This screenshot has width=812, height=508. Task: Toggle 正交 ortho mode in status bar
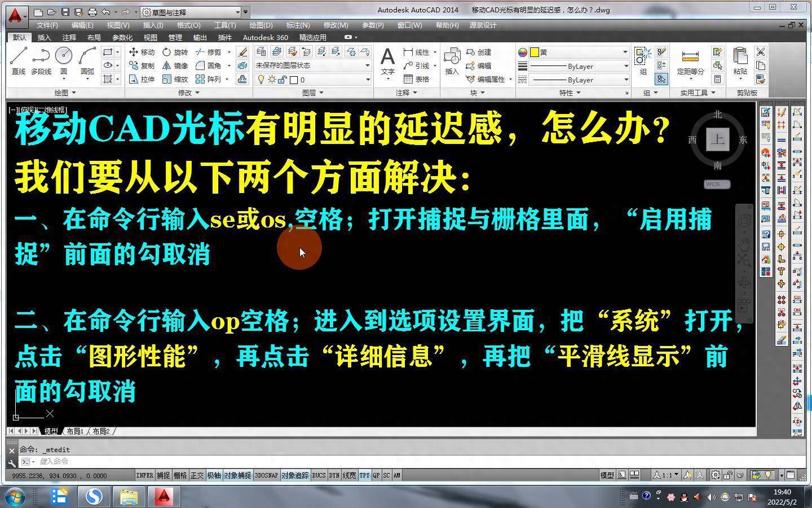pyautogui.click(x=197, y=475)
